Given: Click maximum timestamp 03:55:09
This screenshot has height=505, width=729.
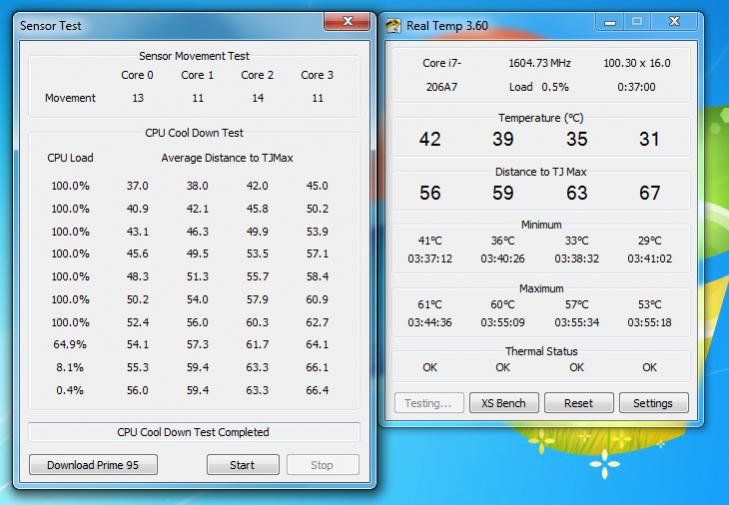Looking at the screenshot, I should point(503,322).
